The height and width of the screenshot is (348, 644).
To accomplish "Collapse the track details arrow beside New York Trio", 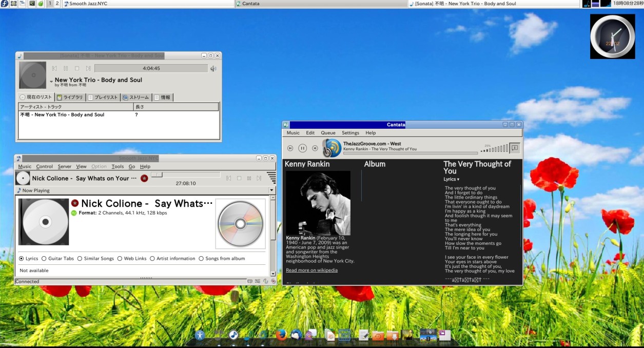I will coord(50,80).
